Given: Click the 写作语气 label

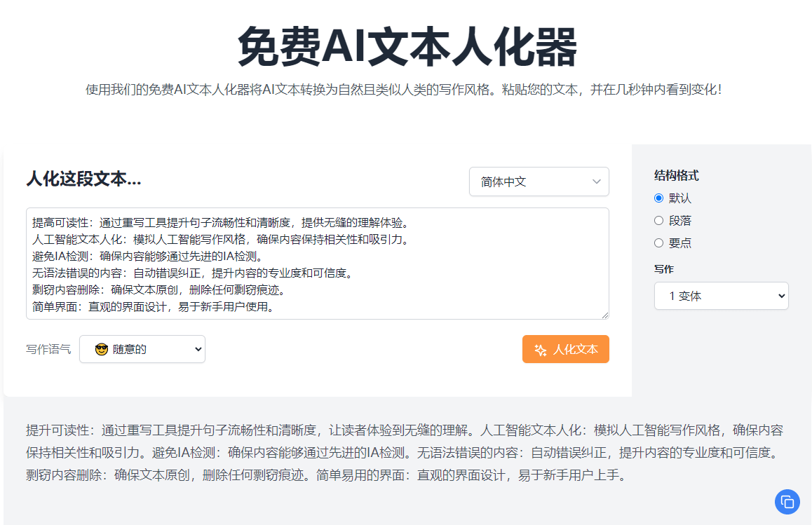Looking at the screenshot, I should tap(48, 349).
